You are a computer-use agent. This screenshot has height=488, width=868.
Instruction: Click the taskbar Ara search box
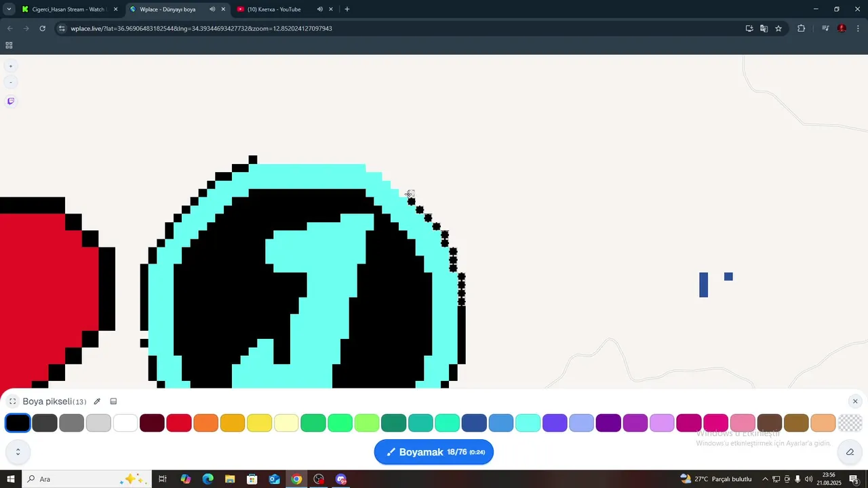(85, 479)
